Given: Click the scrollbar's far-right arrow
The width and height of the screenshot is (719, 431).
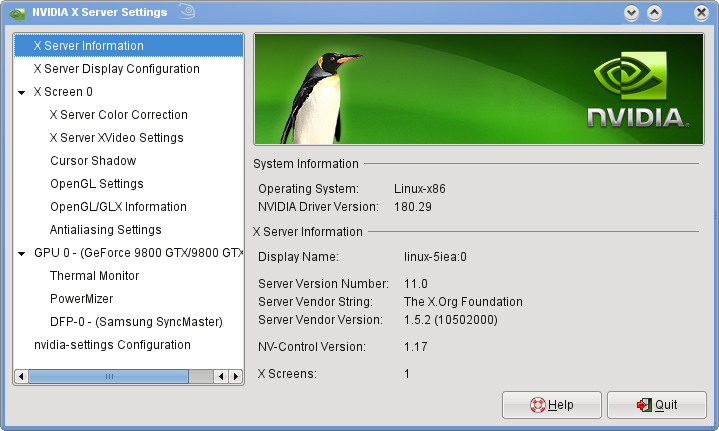Looking at the screenshot, I should pyautogui.click(x=236, y=376).
